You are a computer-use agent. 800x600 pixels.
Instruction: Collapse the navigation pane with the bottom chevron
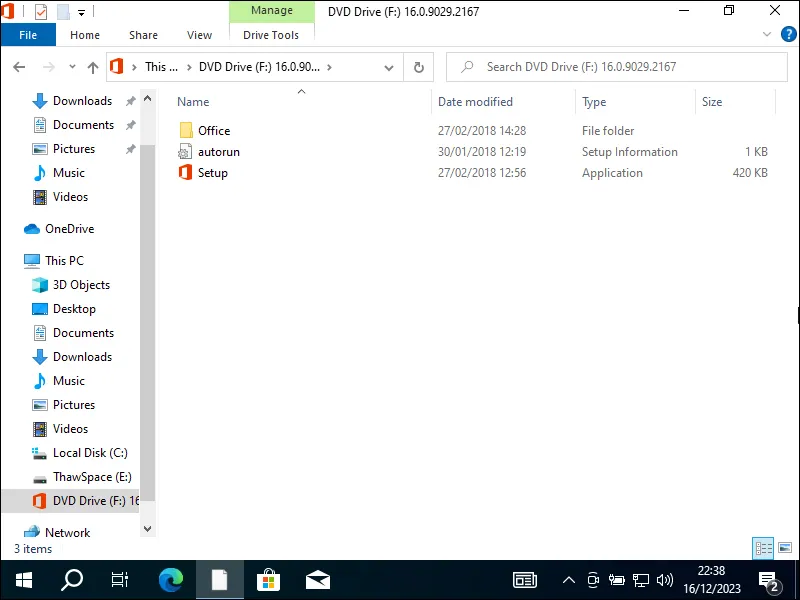[147, 528]
